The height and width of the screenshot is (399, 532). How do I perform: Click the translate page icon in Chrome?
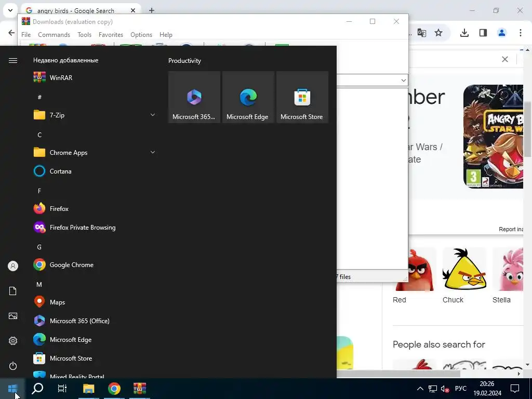(422, 33)
